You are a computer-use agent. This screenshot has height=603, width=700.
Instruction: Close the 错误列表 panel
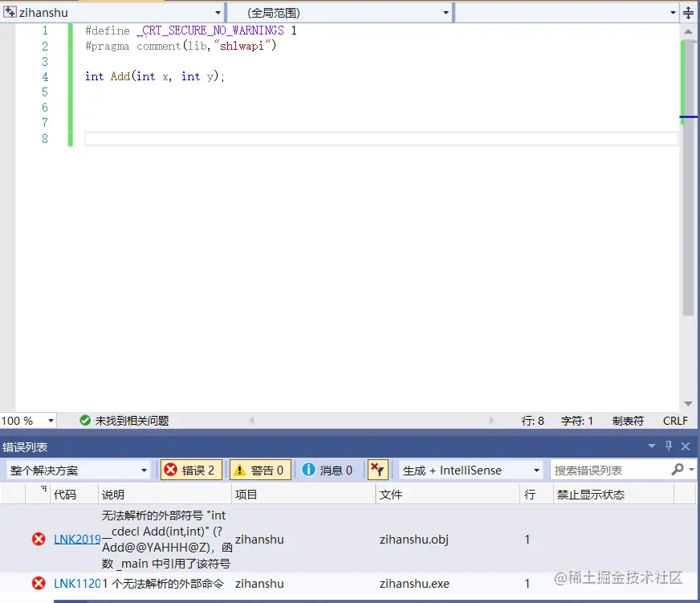click(686, 446)
